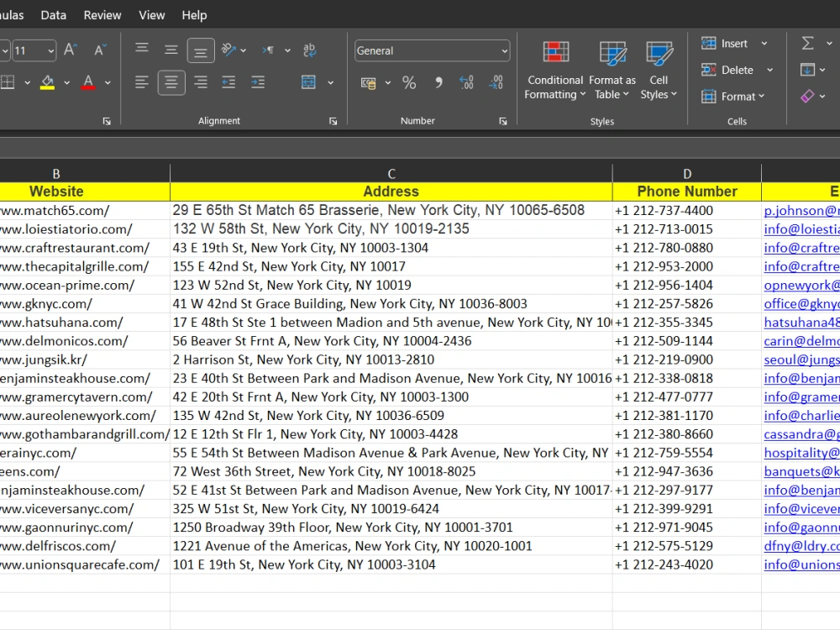
Task: Open Conditional Formatting menu
Action: pyautogui.click(x=555, y=71)
